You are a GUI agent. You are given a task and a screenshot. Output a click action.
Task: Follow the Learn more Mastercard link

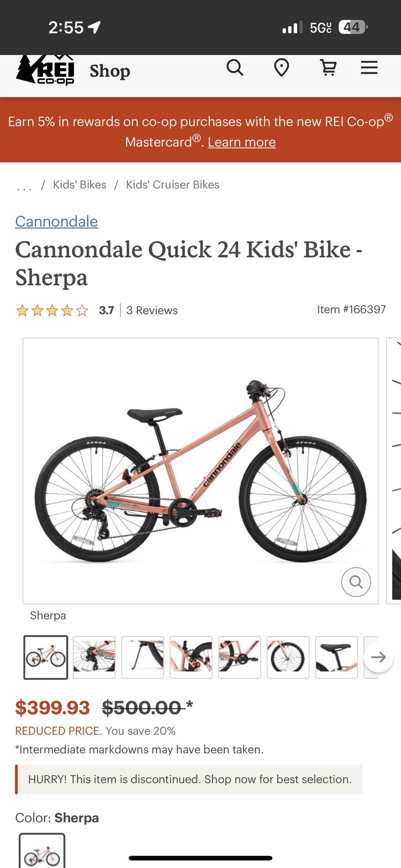coord(242,142)
